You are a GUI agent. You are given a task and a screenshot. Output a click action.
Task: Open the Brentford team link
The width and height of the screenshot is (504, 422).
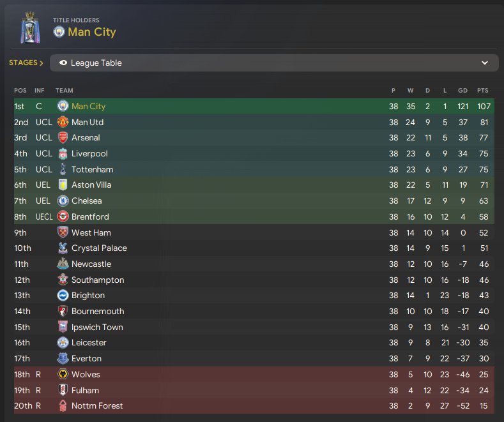click(90, 217)
